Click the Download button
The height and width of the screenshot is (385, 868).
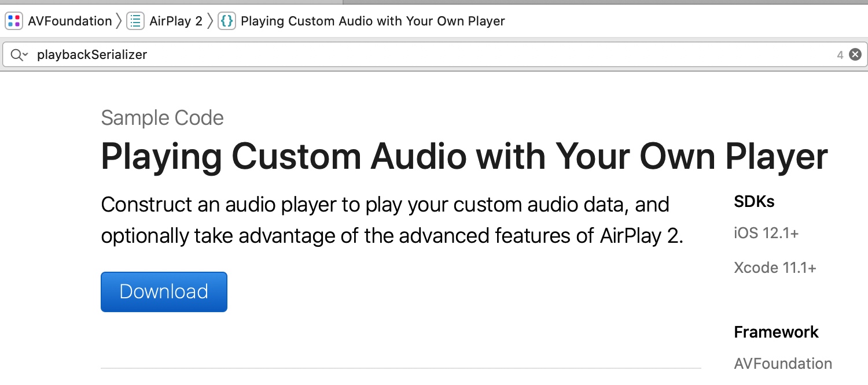click(164, 292)
